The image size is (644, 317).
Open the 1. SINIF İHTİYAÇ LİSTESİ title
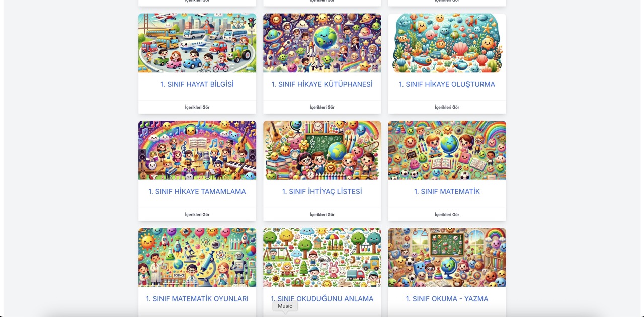[x=322, y=191]
